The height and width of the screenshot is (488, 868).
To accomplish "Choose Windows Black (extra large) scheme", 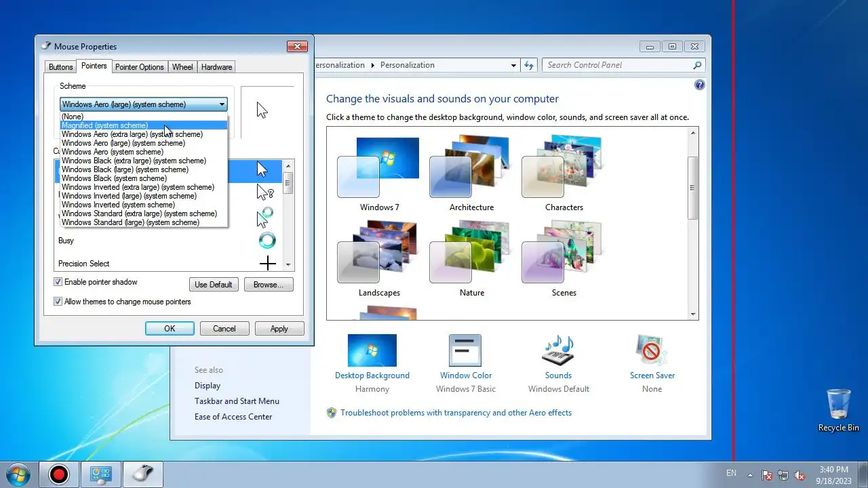I will point(144,161).
